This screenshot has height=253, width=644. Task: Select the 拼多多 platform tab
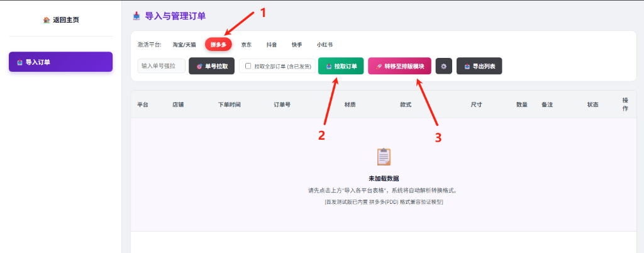point(218,44)
